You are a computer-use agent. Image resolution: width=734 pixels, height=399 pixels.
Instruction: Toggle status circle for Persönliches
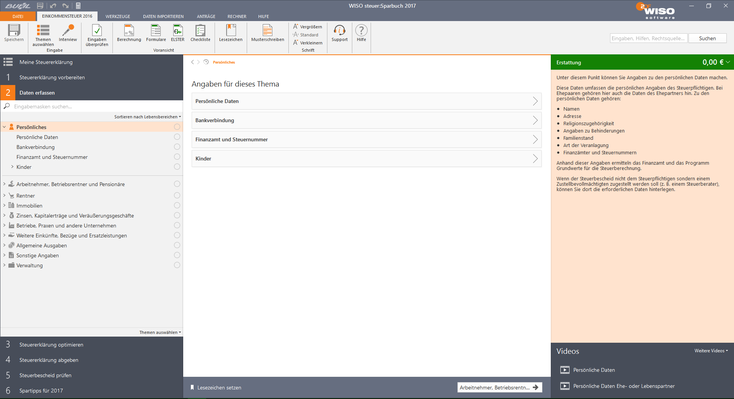[x=177, y=127]
